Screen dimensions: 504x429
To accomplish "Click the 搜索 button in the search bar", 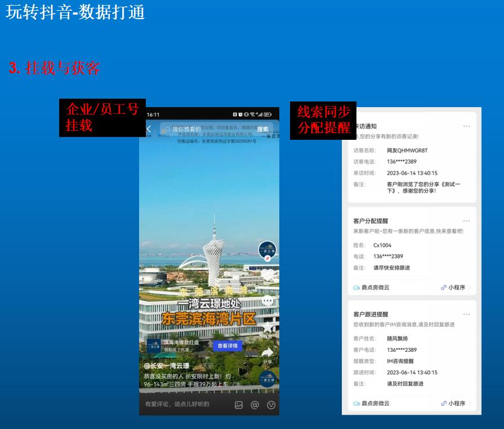I will click(263, 129).
